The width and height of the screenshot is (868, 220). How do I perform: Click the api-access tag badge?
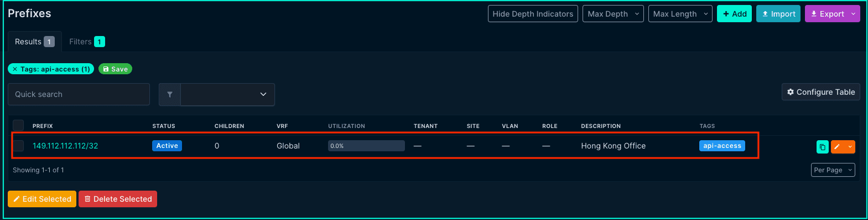click(x=722, y=146)
